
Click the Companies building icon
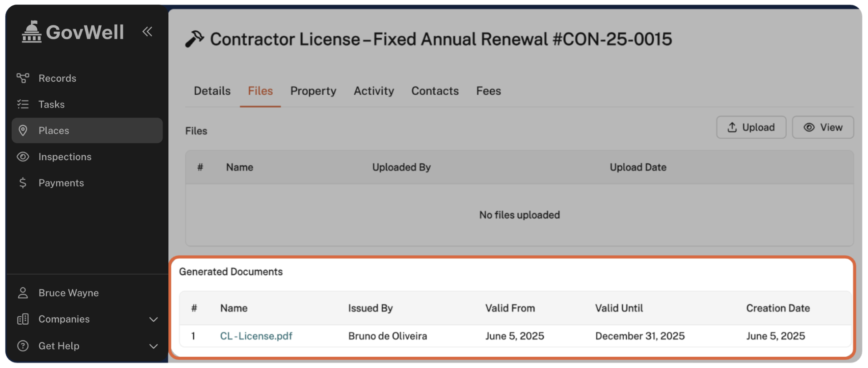[x=23, y=319]
